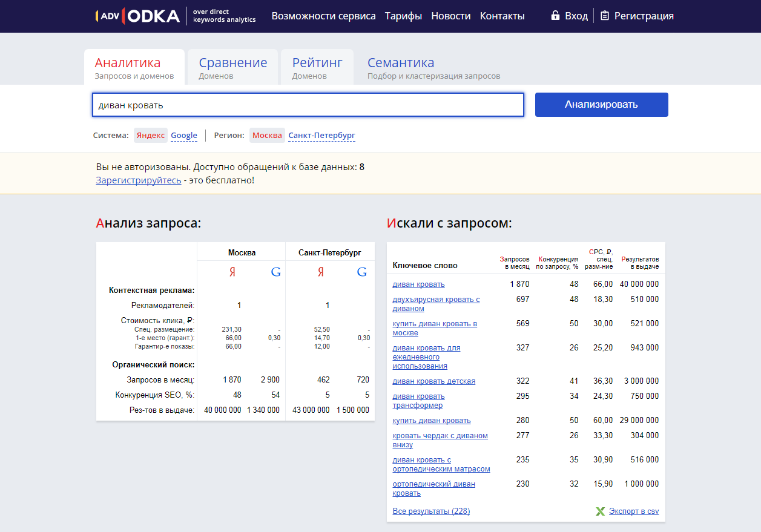Click the green Excel icon near Экспорт в csv
This screenshot has height=532, width=761.
pyautogui.click(x=600, y=511)
